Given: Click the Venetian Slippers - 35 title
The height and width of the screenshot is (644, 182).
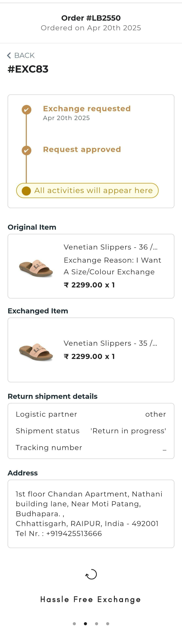Looking at the screenshot, I should [x=110, y=343].
